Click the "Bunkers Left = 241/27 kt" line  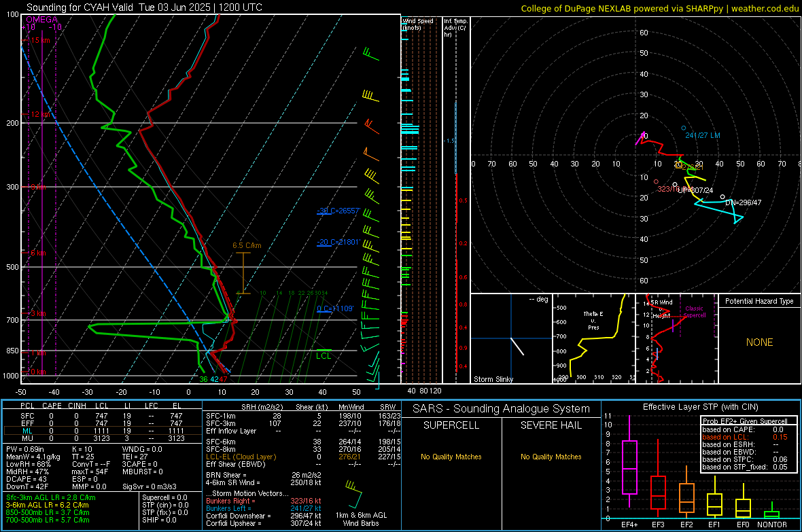(x=264, y=508)
